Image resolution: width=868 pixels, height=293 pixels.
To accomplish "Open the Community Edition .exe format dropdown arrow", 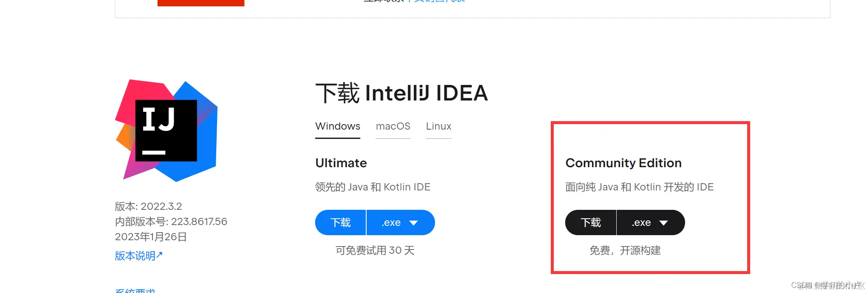I will click(664, 222).
